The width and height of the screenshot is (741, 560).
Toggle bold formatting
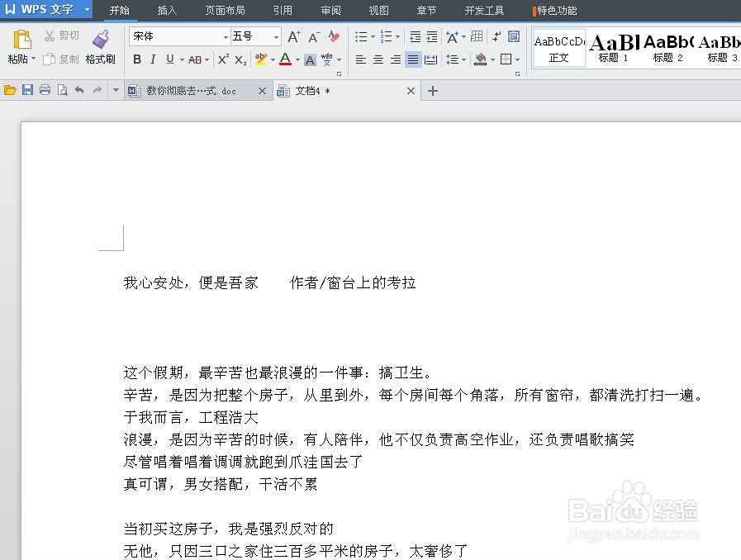point(137,60)
